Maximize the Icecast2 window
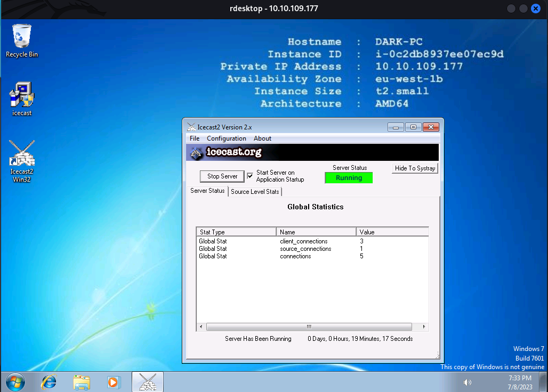This screenshot has width=548, height=392. [413, 127]
